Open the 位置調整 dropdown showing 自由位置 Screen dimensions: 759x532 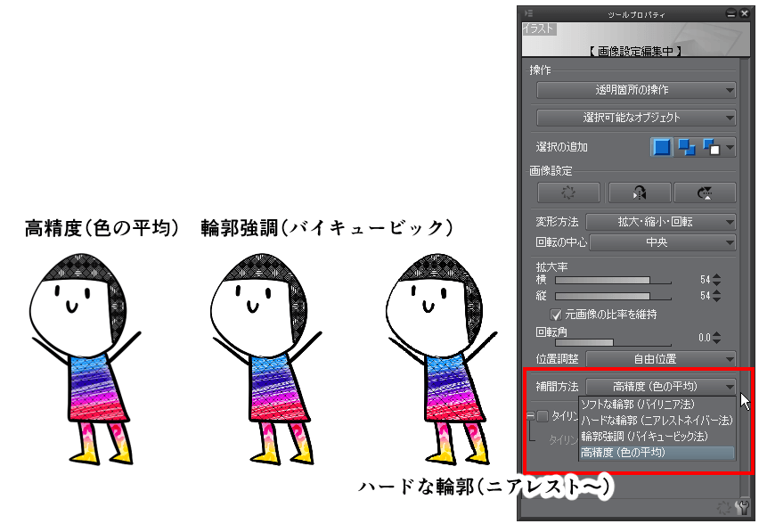(x=661, y=359)
